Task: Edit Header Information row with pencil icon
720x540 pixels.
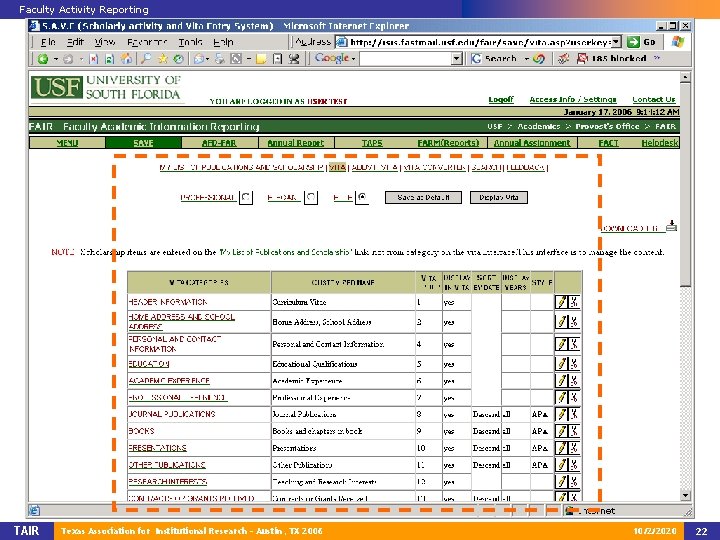Action: [561, 302]
